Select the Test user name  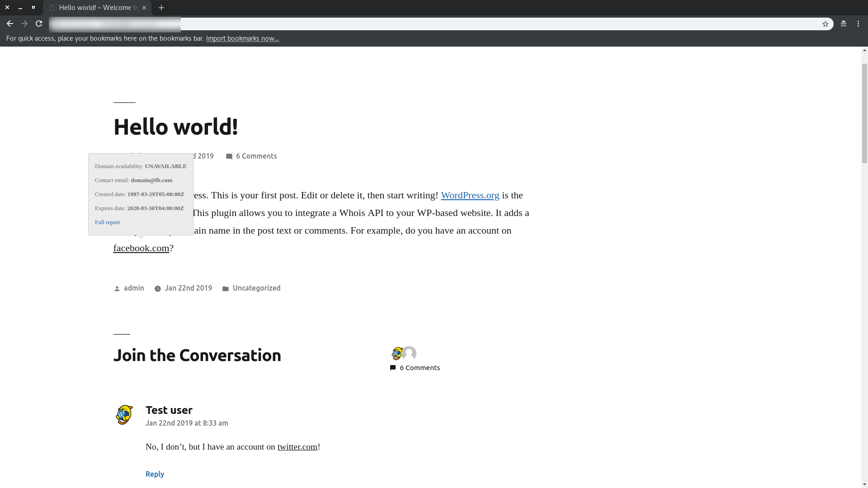169,410
